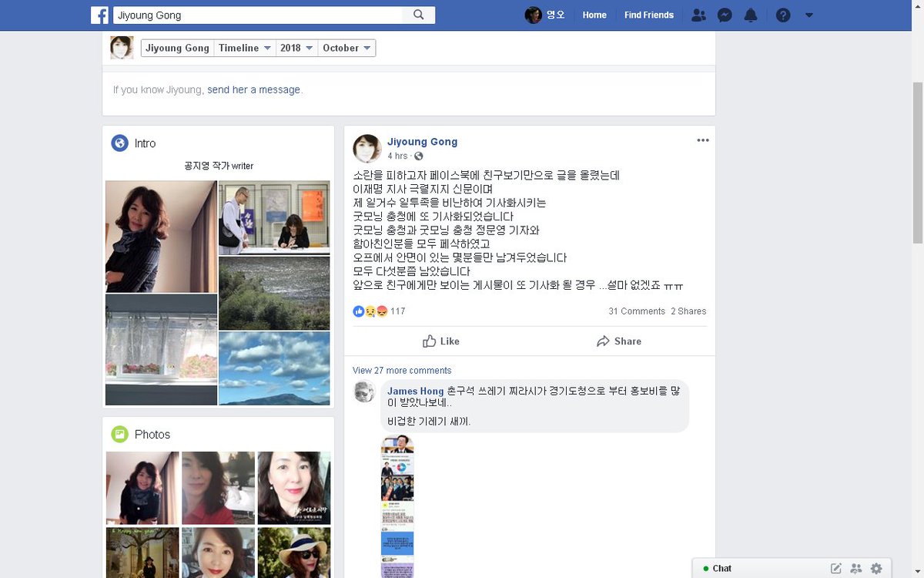Screen dimensions: 924x578
Task: Click the create group icon in chat bar
Action: point(856,569)
